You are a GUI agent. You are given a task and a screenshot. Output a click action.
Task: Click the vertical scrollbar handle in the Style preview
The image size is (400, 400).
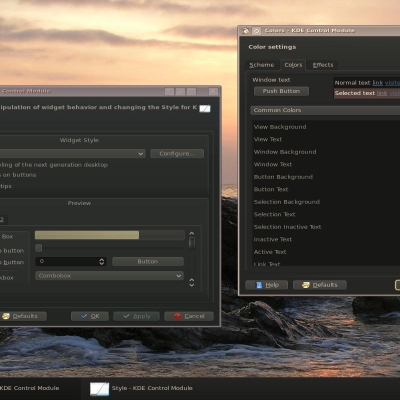pos(192,242)
